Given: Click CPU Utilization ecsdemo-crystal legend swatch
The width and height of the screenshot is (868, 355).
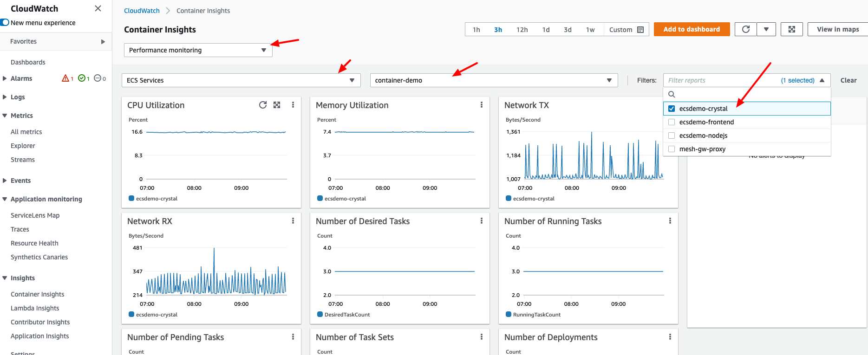Looking at the screenshot, I should click(x=131, y=198).
